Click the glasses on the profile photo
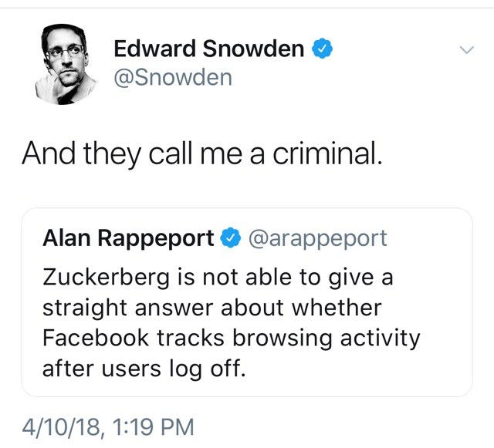The width and height of the screenshot is (494, 448). tap(66, 52)
